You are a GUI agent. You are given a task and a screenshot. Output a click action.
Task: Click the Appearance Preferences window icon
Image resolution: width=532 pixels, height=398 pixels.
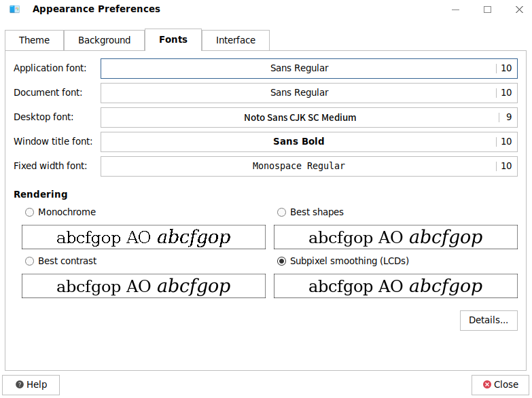[14, 10]
